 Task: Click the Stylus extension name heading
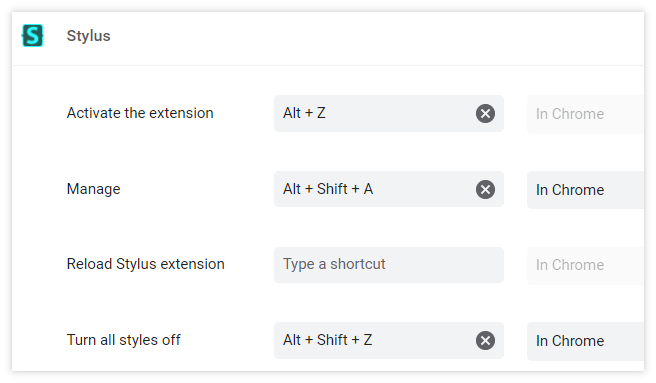pyautogui.click(x=88, y=36)
